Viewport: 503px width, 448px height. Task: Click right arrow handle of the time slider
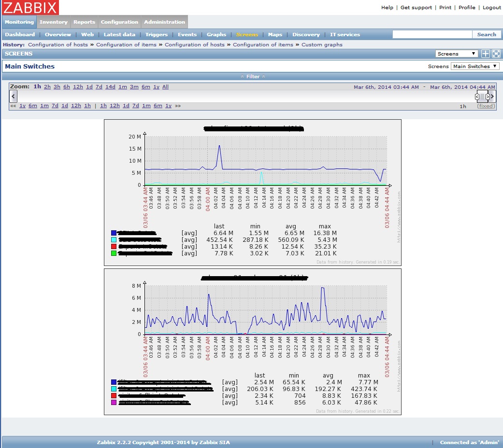click(488, 96)
